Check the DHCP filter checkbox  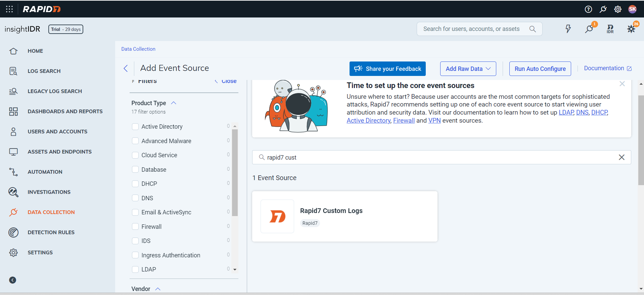click(135, 184)
